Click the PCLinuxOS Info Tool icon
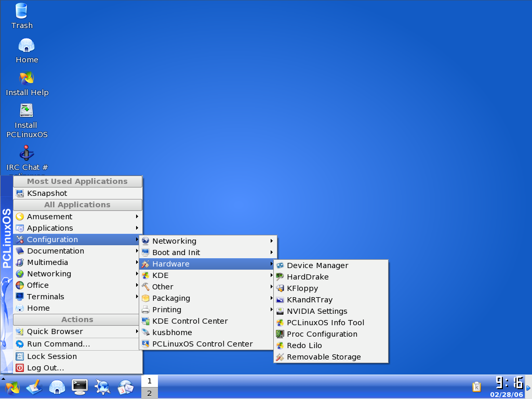The width and height of the screenshot is (532, 399). click(x=280, y=323)
